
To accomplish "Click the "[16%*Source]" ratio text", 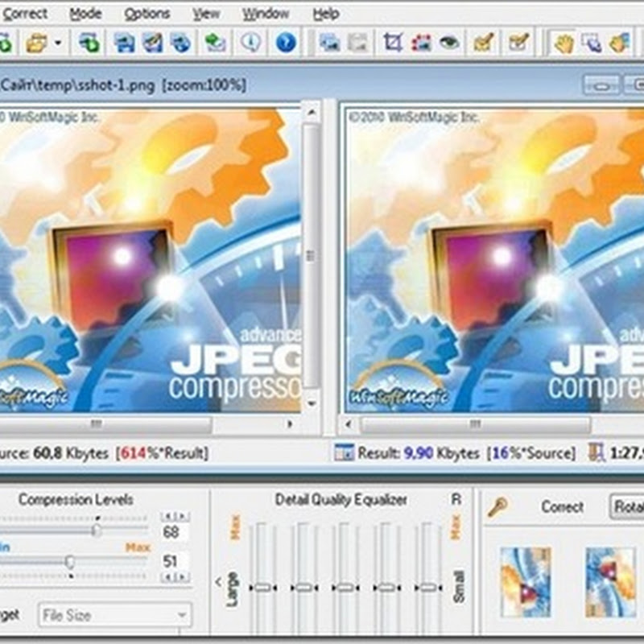I will click(x=530, y=453).
